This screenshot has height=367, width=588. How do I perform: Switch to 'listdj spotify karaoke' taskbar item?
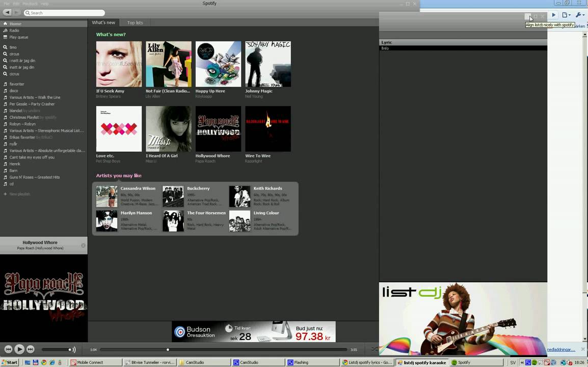(x=422, y=362)
